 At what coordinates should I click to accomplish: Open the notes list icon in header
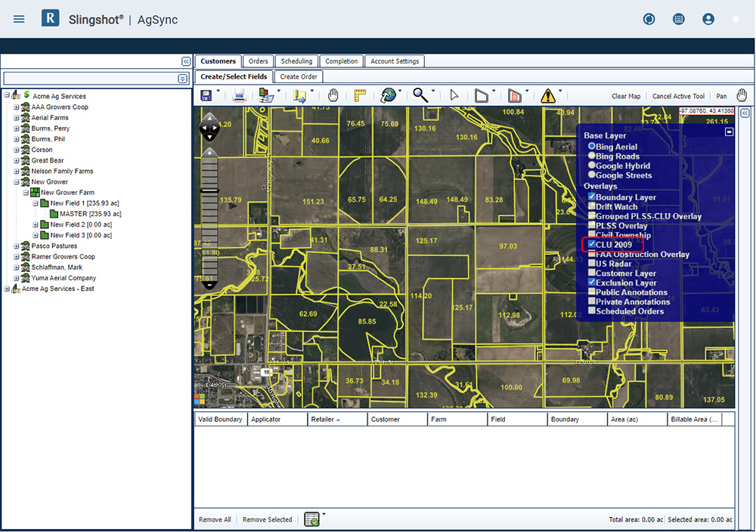point(678,20)
